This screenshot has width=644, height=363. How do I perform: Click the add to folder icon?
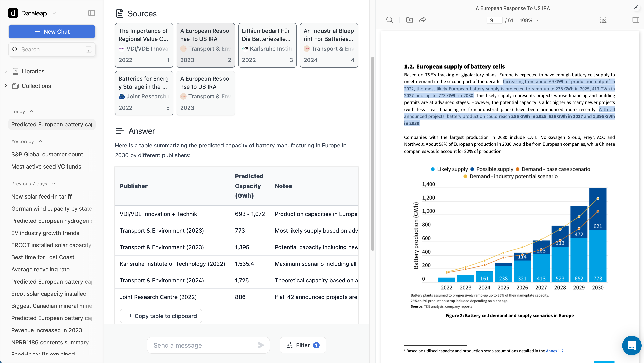(x=409, y=20)
